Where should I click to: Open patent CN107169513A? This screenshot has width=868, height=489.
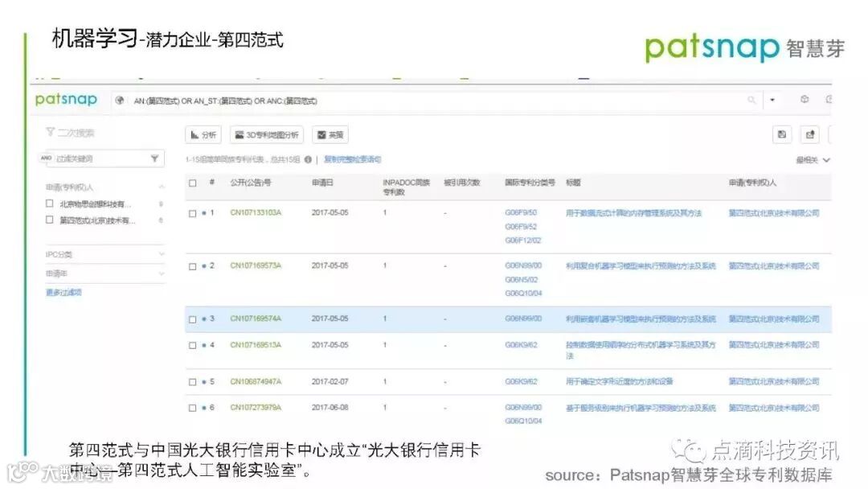(256, 345)
